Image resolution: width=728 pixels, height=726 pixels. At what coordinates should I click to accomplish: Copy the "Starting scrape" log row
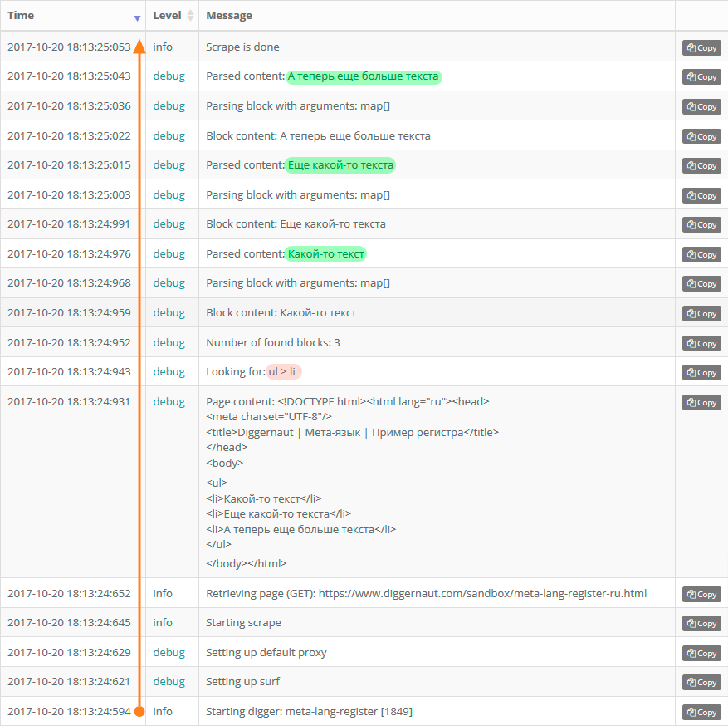pos(701,623)
